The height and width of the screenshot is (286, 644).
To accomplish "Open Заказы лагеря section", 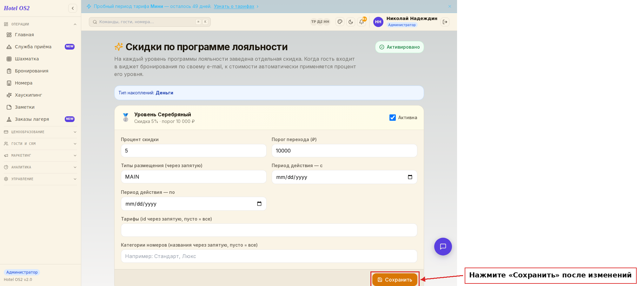I will (40, 119).
